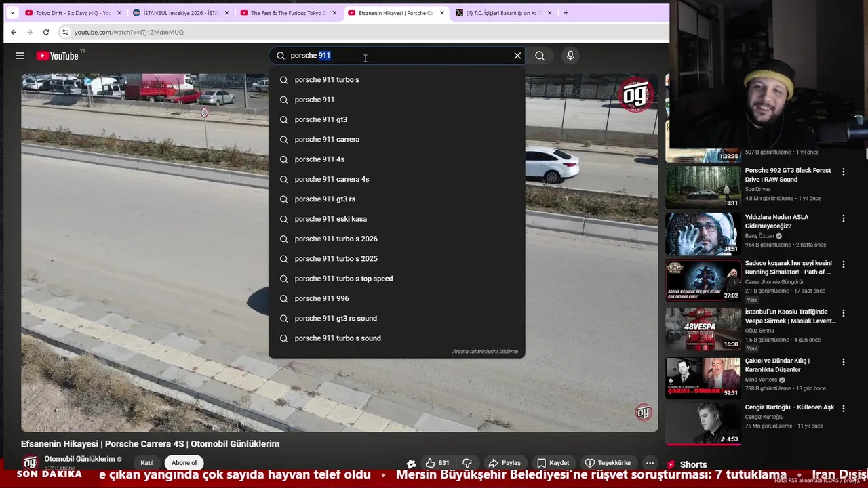The width and height of the screenshot is (868, 488).
Task: Open options menu for Running Simulator video
Action: click(x=844, y=264)
